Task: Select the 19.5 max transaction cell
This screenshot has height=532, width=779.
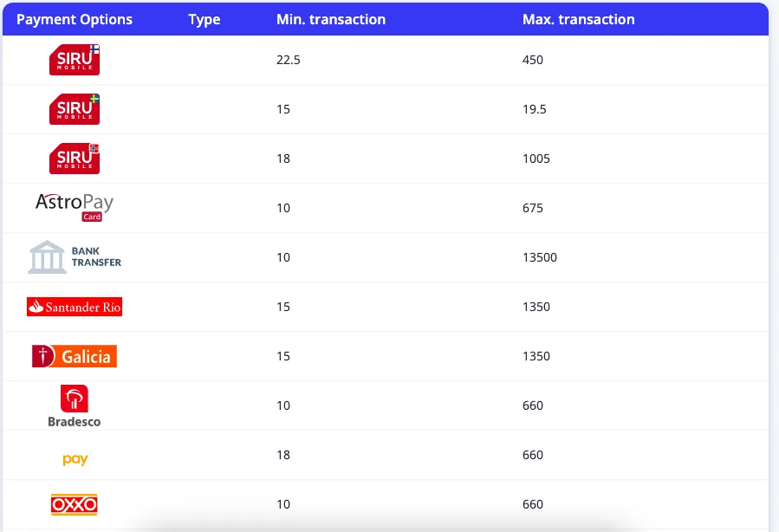Action: tap(535, 109)
